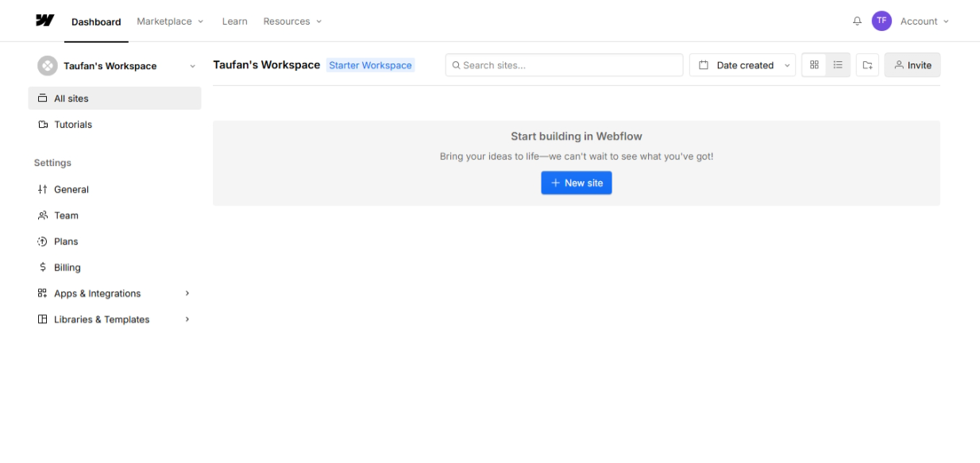Expand the Marketplace menu
The width and height of the screenshot is (980, 463).
click(x=170, y=21)
